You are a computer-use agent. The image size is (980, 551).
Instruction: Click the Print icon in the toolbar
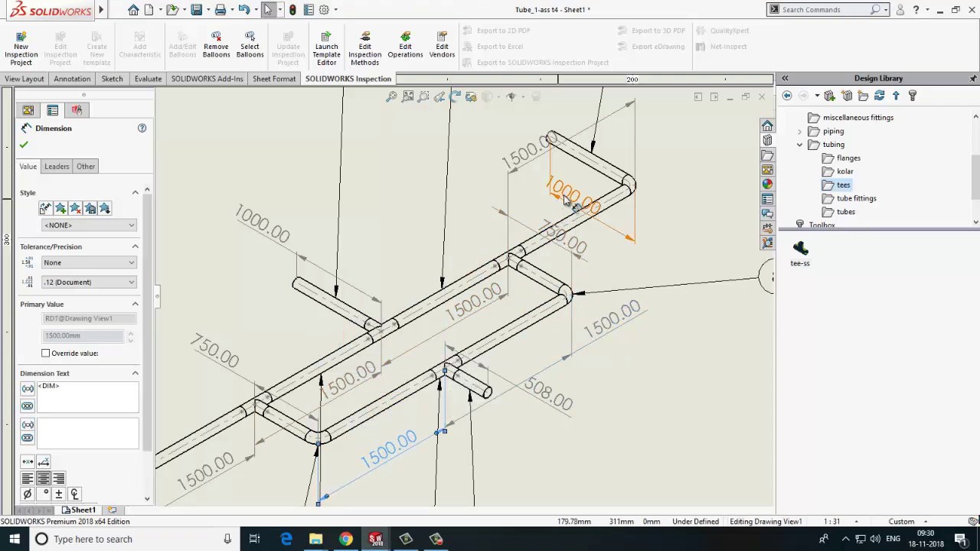point(220,10)
